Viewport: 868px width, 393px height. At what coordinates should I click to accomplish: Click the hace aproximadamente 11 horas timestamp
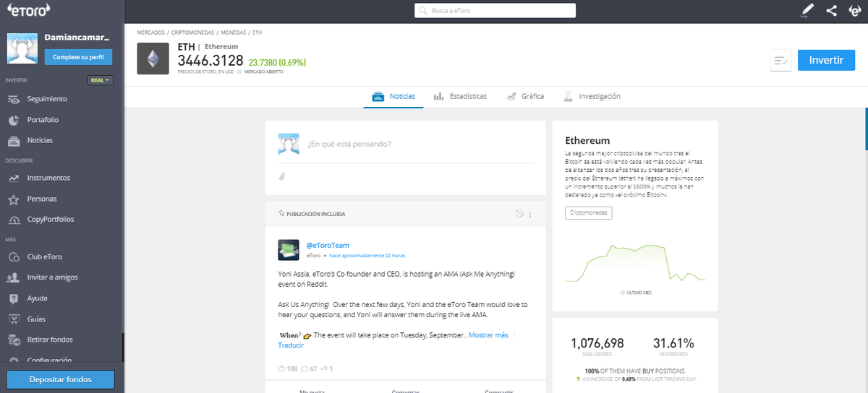[367, 256]
